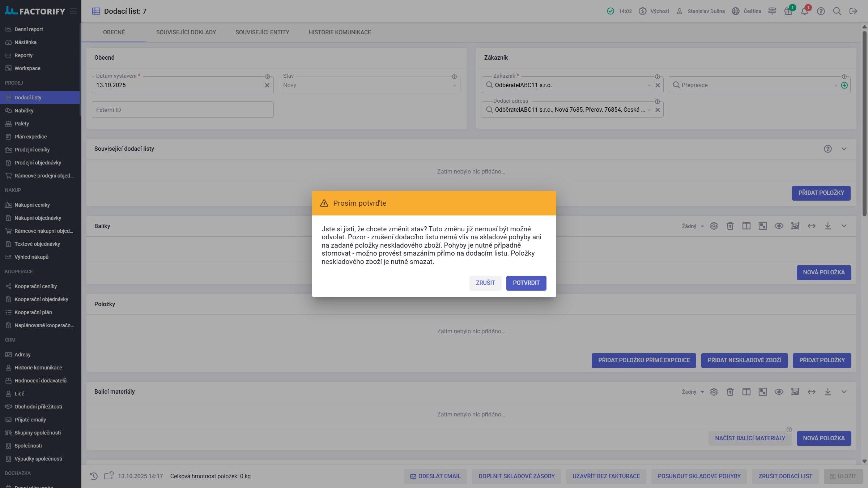
Task: Switch to Související doklady tab
Action: point(186,32)
